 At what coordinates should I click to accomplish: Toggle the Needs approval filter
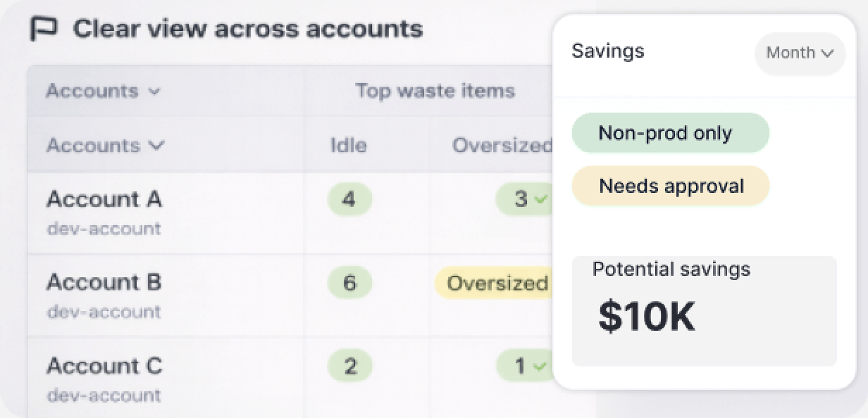coord(670,186)
